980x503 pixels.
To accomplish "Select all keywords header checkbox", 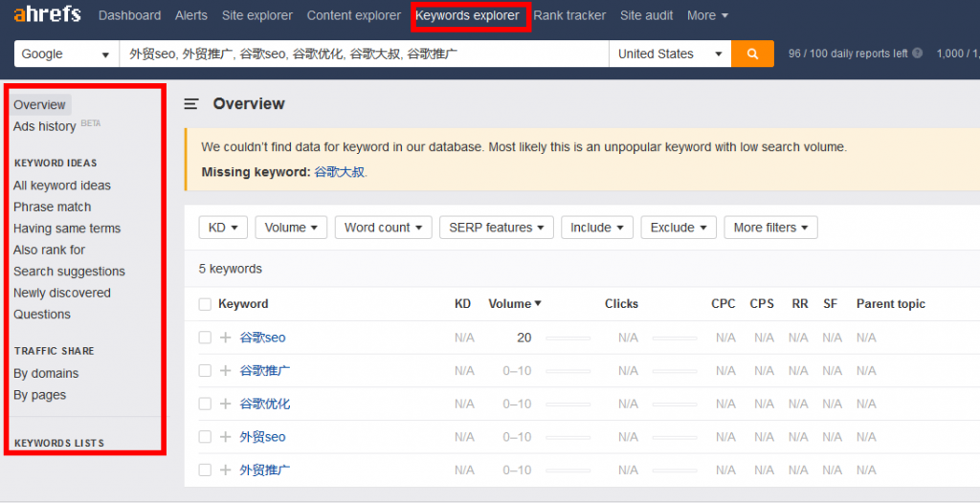I will [x=205, y=304].
